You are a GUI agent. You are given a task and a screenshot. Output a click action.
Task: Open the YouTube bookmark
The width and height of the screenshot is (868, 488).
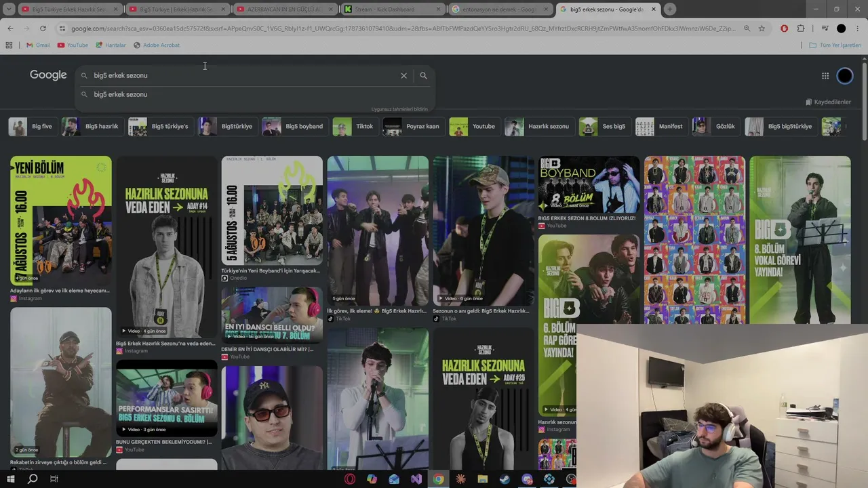[x=73, y=45]
